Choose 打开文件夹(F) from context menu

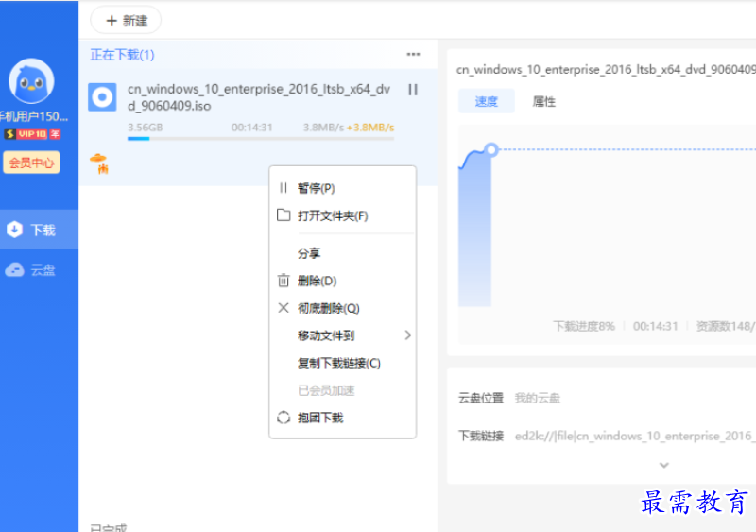pos(343,215)
